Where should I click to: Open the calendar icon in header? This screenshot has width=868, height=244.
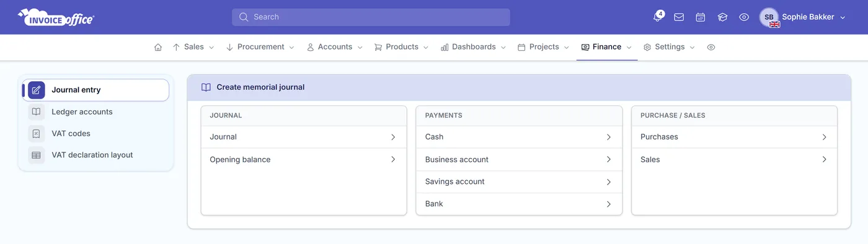point(701,17)
